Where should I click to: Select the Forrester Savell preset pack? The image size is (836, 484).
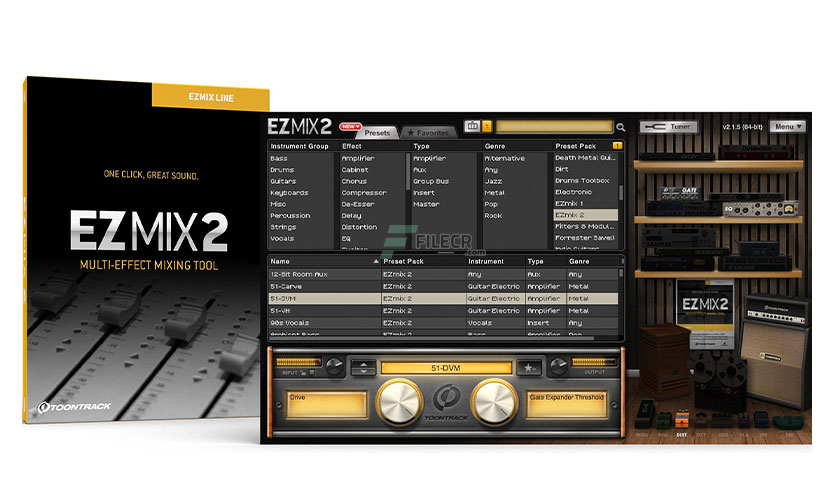(584, 238)
